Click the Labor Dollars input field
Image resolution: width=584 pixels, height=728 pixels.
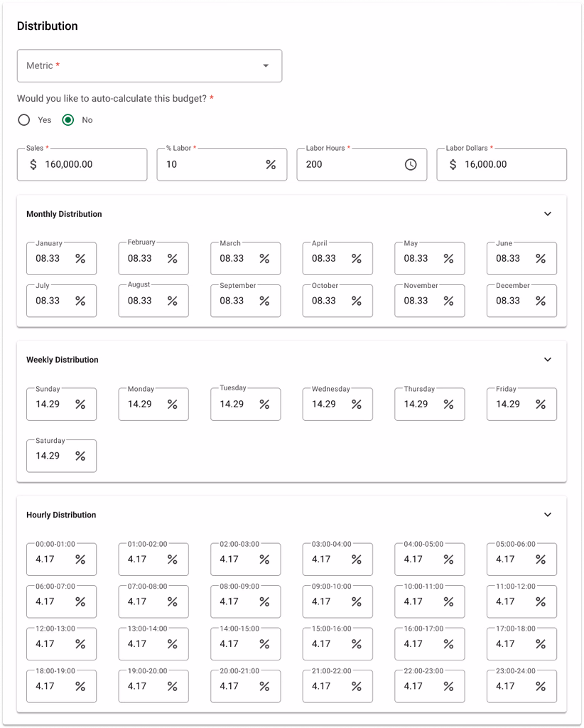508,164
